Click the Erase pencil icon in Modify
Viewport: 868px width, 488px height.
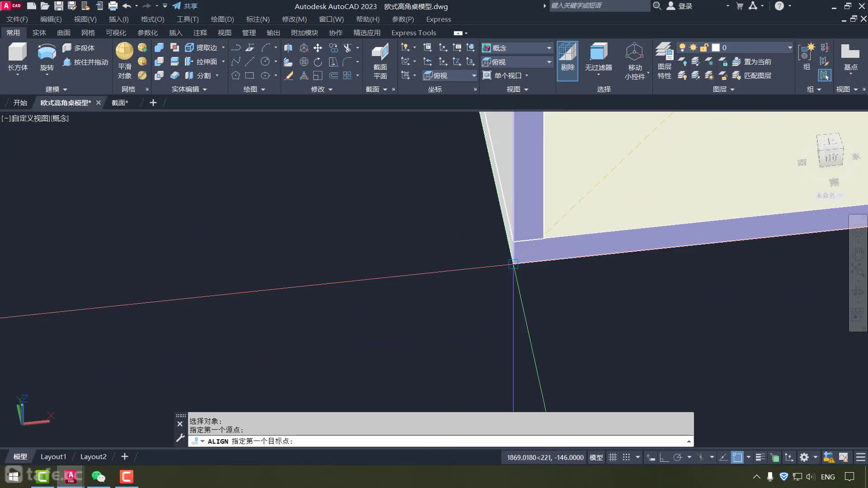(288, 75)
